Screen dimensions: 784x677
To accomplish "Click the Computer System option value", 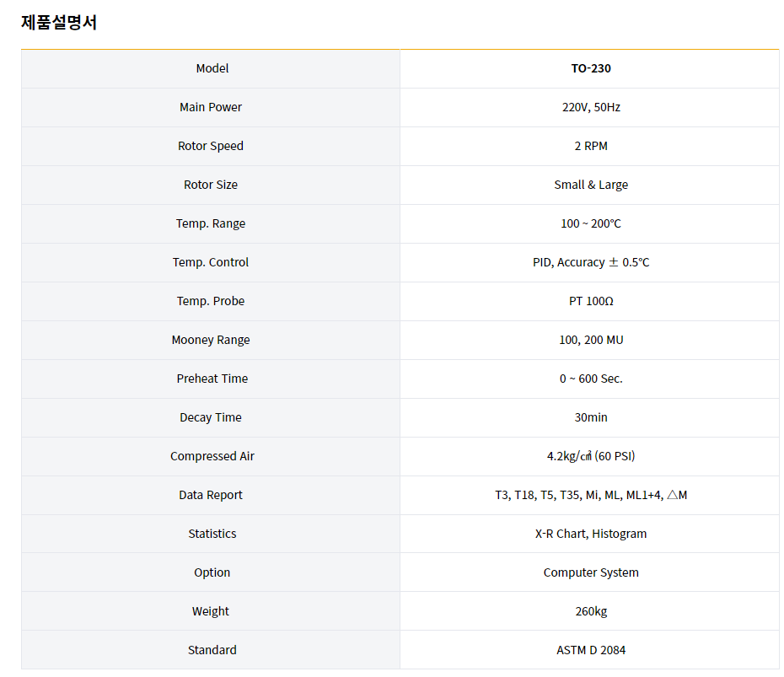I will tap(590, 572).
